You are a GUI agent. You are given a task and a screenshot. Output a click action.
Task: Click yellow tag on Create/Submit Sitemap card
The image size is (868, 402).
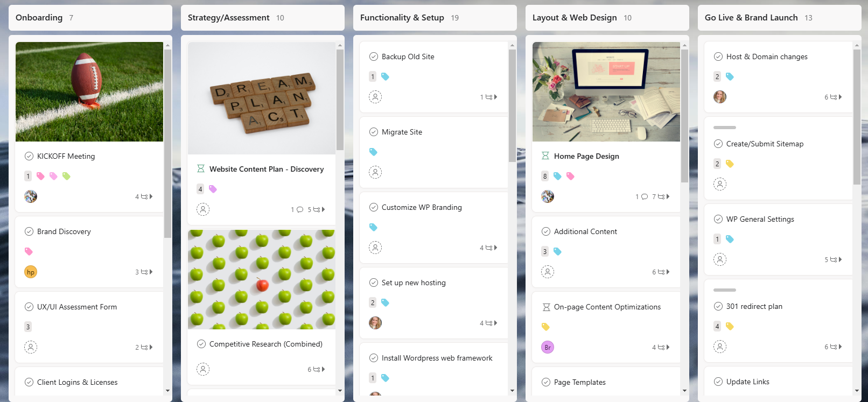tap(730, 164)
